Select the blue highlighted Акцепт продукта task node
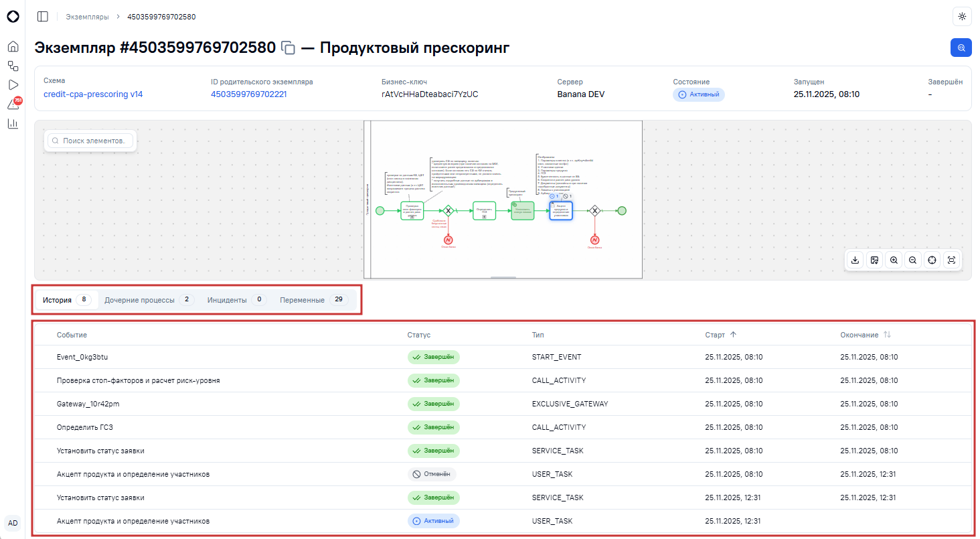980x539 pixels. [x=561, y=210]
